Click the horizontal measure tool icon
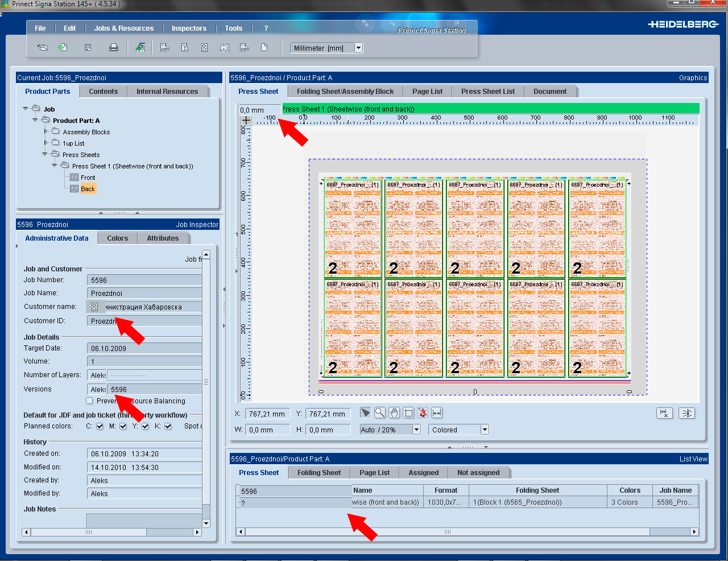 (x=437, y=412)
